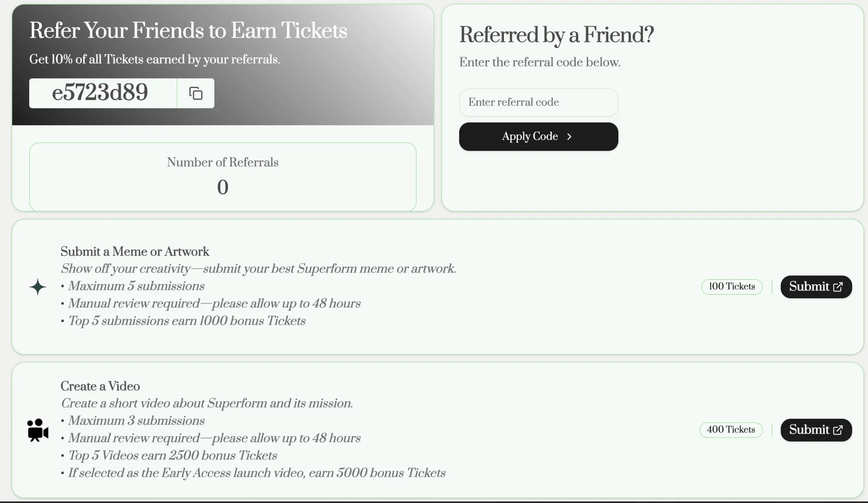Screen dimensions: 868x503
Task: Click the referrals count showing 0
Action: pyautogui.click(x=222, y=187)
